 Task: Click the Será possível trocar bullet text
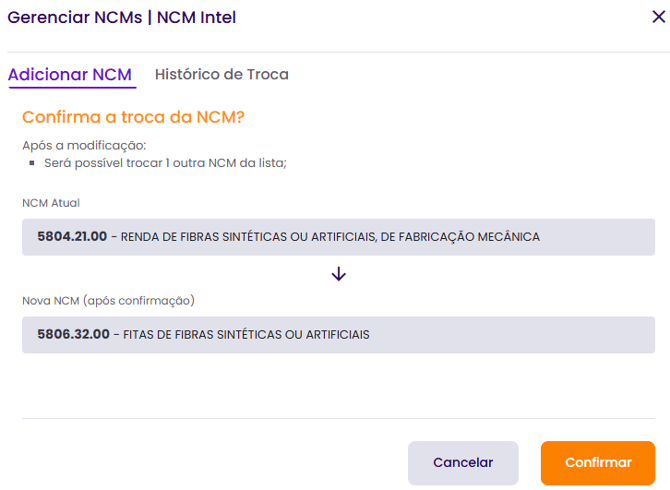(x=165, y=162)
